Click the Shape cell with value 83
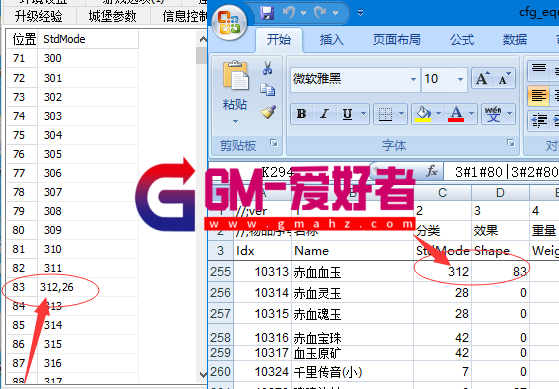This screenshot has height=389, width=559. 500,272
